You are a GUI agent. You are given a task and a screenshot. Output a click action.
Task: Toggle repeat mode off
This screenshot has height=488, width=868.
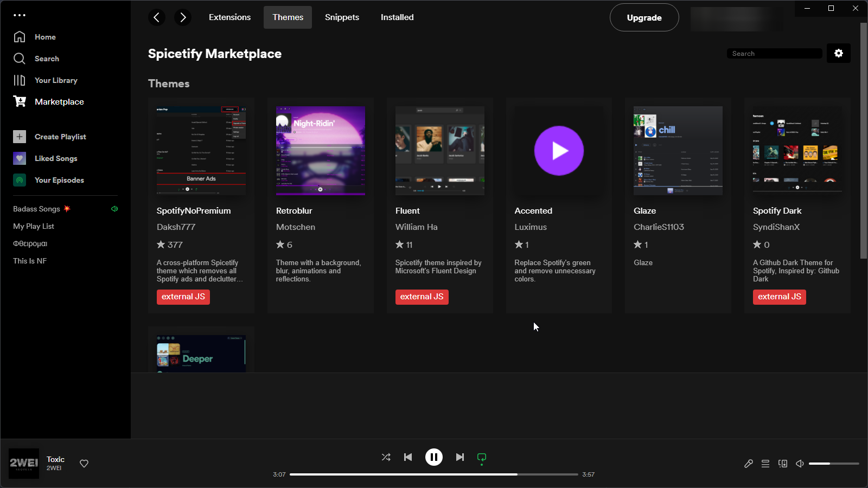point(481,457)
